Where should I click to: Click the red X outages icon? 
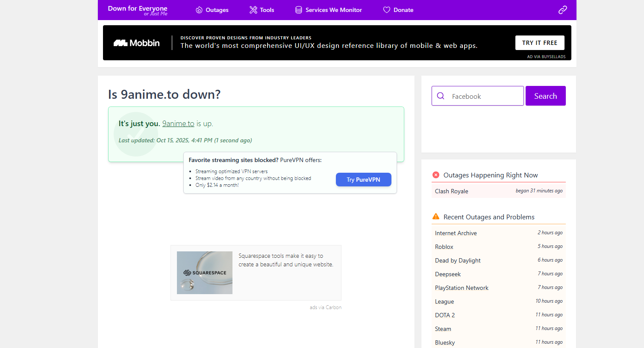click(436, 175)
